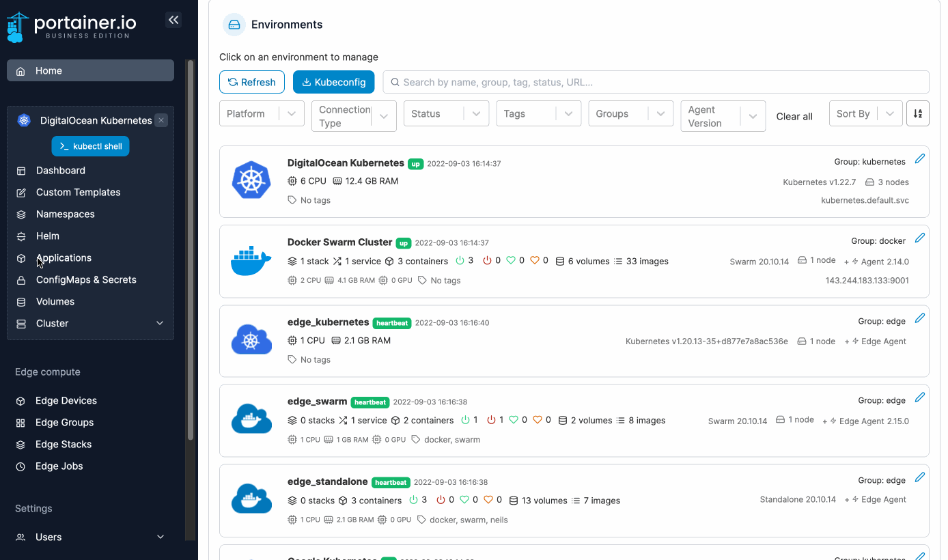Click 'Edge Agent 2.15.0' text
Screen dimensions: 948x560
pos(874,421)
